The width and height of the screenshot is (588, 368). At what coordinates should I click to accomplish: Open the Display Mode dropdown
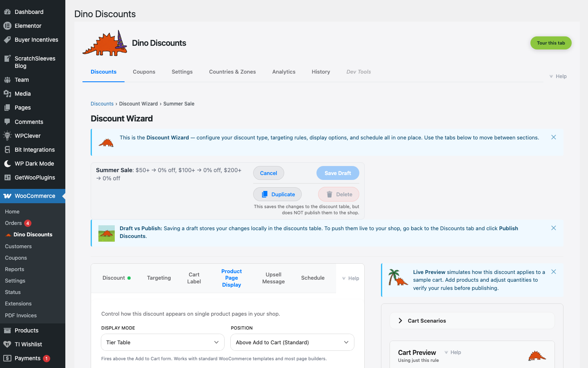pos(163,342)
